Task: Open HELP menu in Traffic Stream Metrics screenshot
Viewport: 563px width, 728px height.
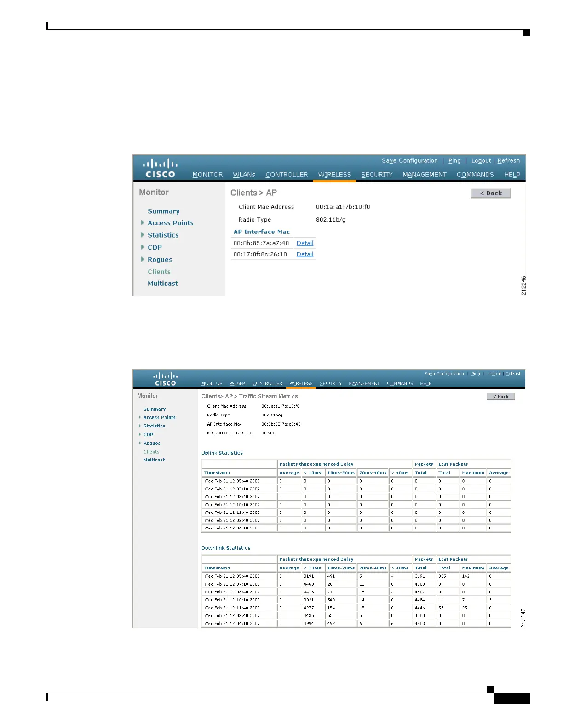Action: pyautogui.click(x=425, y=383)
